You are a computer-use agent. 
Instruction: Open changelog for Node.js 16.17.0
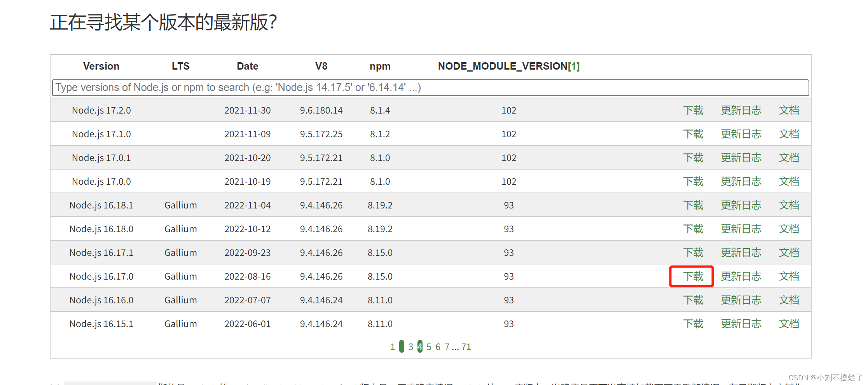(x=741, y=276)
